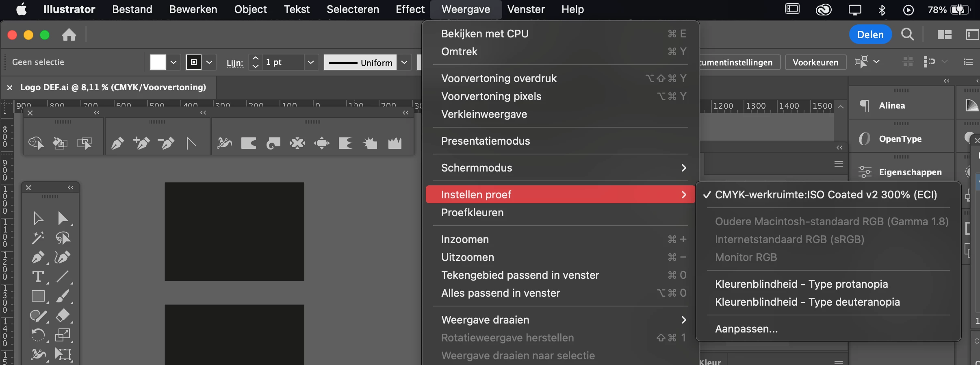Open the align-to selection dropdown arrow
This screenshot has height=365, width=980.
(x=876, y=62)
